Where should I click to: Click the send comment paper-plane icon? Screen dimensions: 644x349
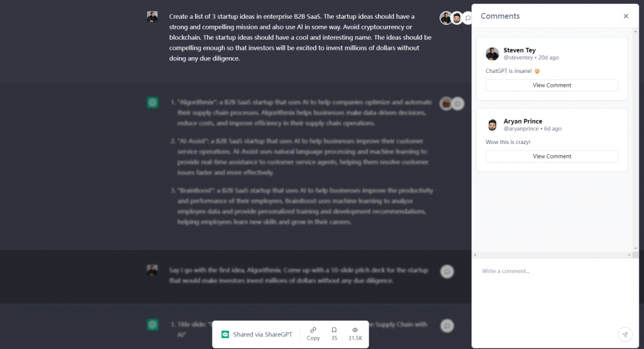(x=625, y=334)
